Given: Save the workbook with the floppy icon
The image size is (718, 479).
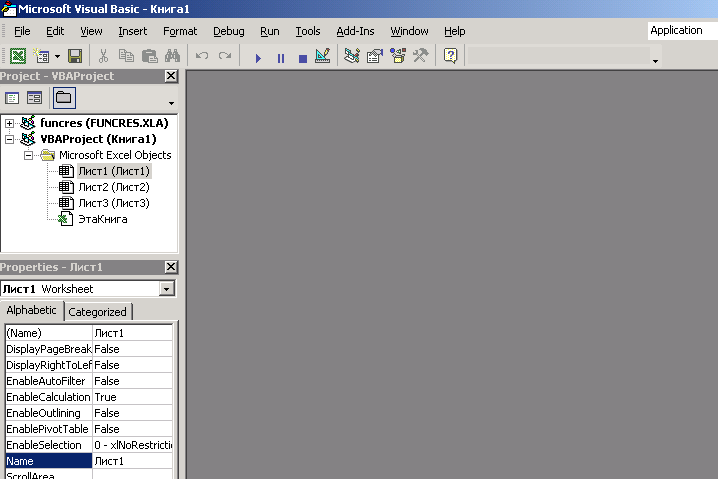Looking at the screenshot, I should tap(75, 56).
